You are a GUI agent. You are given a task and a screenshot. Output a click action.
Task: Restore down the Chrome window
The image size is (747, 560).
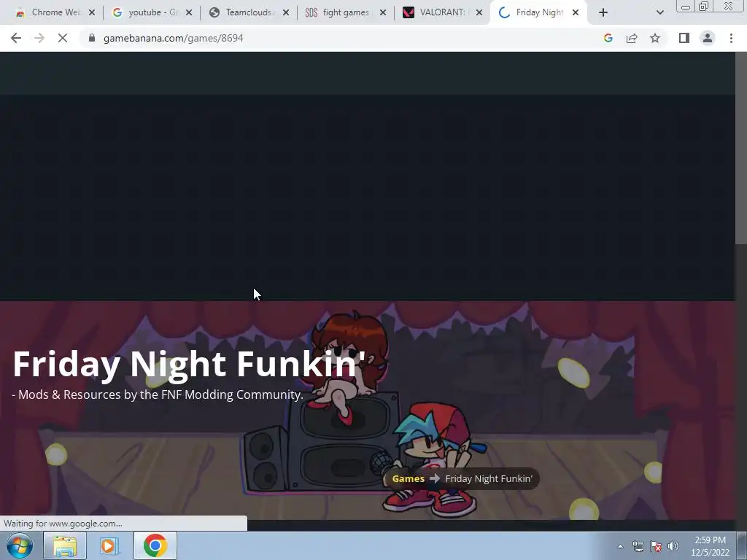[x=703, y=7]
